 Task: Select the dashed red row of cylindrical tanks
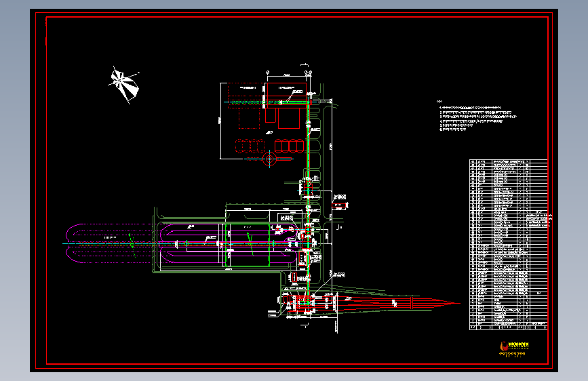(x=250, y=146)
